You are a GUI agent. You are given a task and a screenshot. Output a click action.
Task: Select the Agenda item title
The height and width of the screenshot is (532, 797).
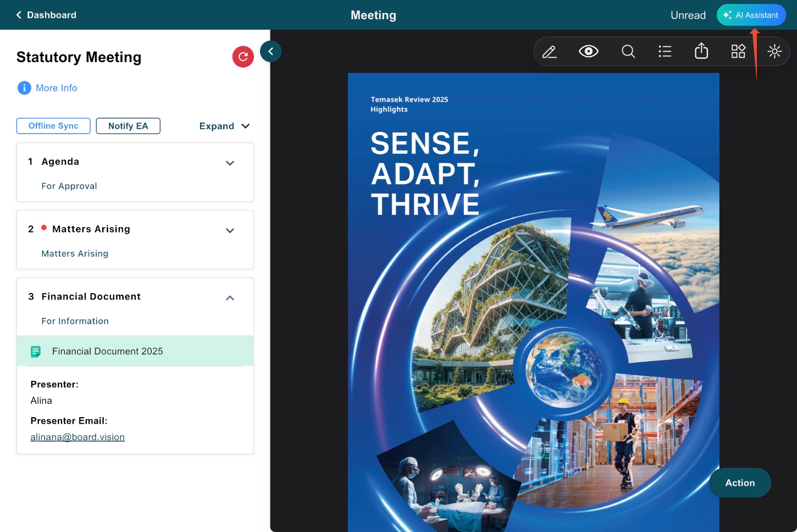click(x=60, y=162)
